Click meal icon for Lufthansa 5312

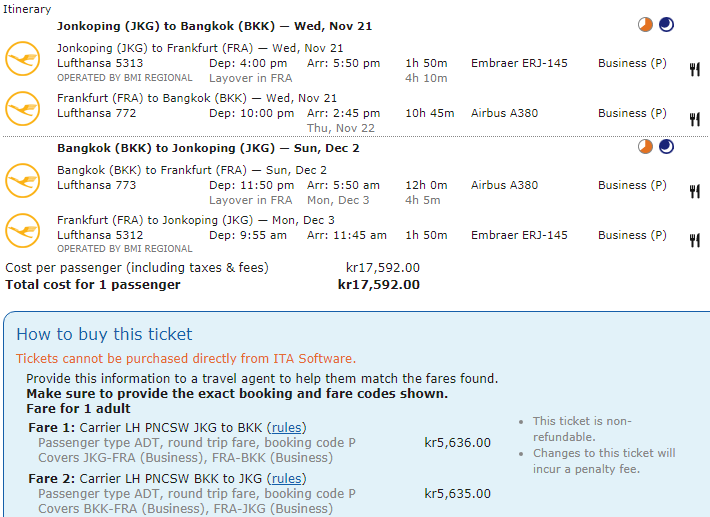point(694,240)
